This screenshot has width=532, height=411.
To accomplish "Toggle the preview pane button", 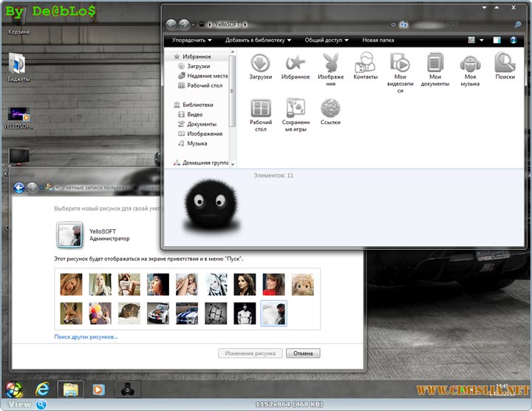I will (497, 40).
